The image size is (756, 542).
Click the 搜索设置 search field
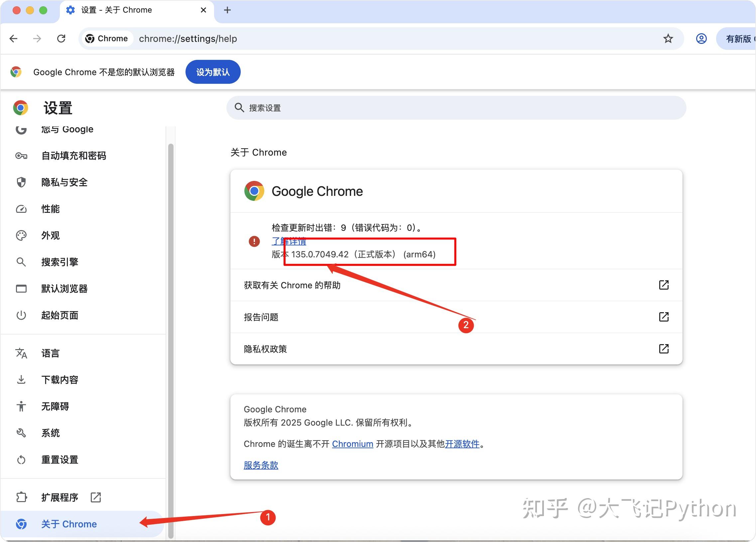coord(456,108)
